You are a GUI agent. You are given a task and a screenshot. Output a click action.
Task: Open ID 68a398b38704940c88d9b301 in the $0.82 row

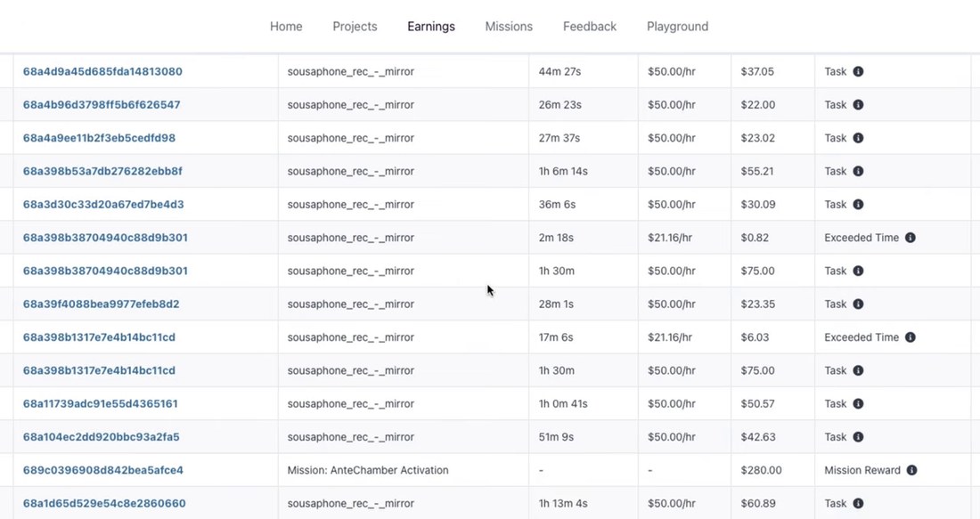click(x=105, y=238)
